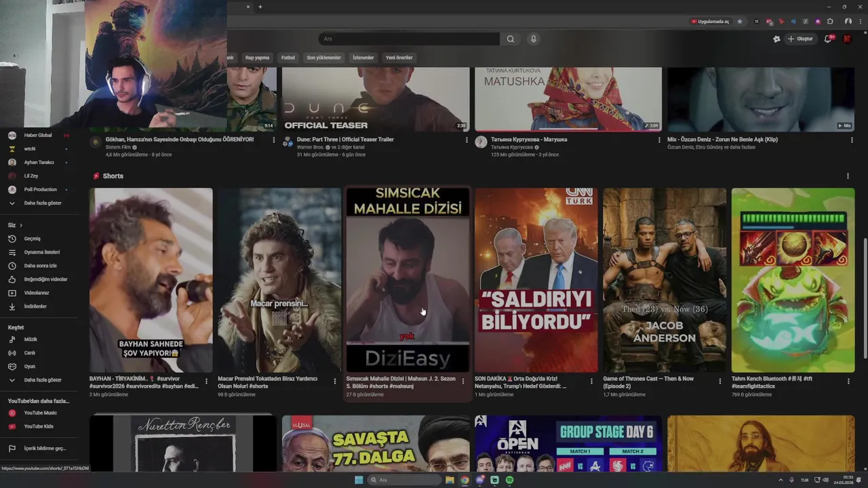Image resolution: width=868 pixels, height=488 pixels.
Task: Click the YouTube search magnifier button
Action: coord(511,39)
